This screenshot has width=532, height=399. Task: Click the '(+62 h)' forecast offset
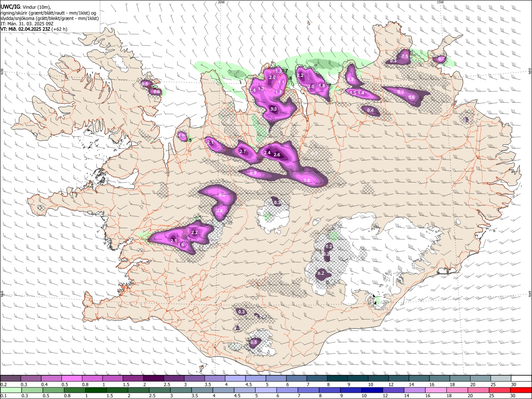point(59,29)
